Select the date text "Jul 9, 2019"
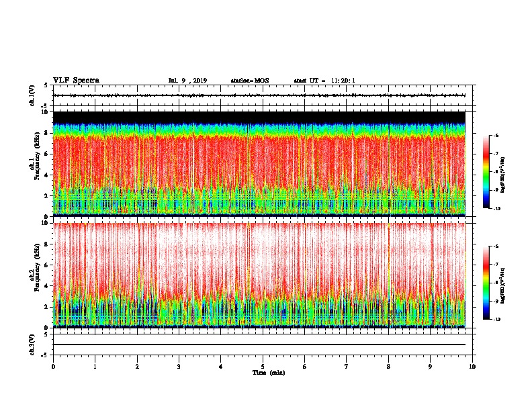Image resolution: width=532 pixels, height=411 pixels. coord(187,81)
